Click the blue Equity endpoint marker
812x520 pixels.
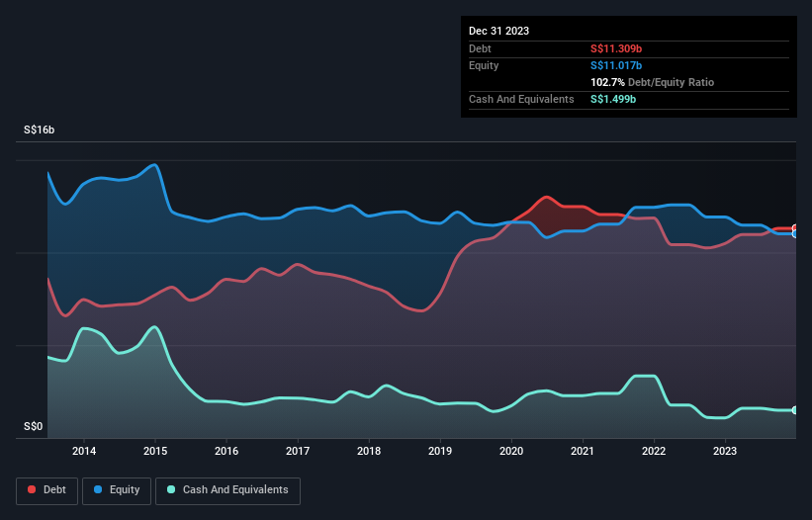click(x=795, y=234)
